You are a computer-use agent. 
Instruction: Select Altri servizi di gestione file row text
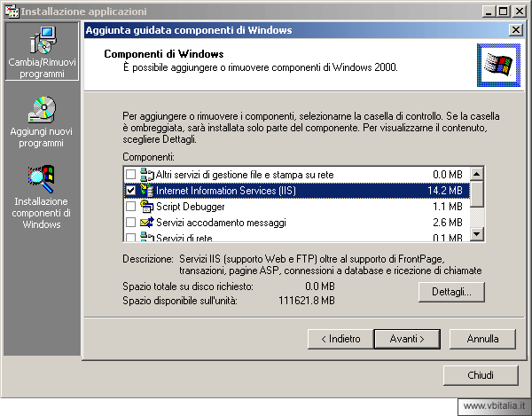245,175
